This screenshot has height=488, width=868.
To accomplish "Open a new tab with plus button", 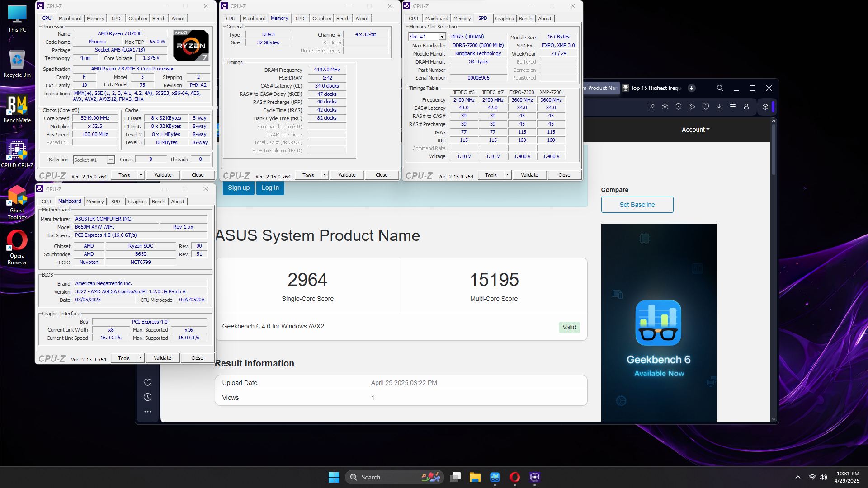I will pos(692,88).
